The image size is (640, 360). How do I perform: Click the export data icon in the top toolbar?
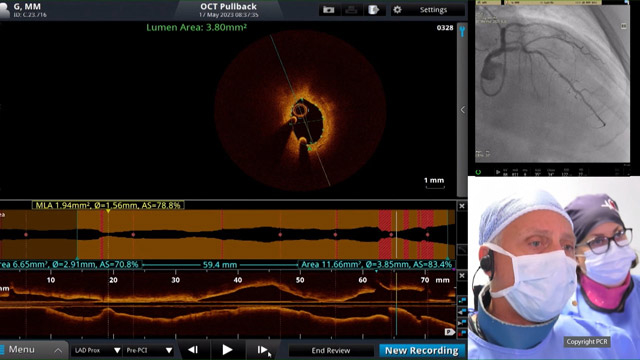(x=373, y=10)
